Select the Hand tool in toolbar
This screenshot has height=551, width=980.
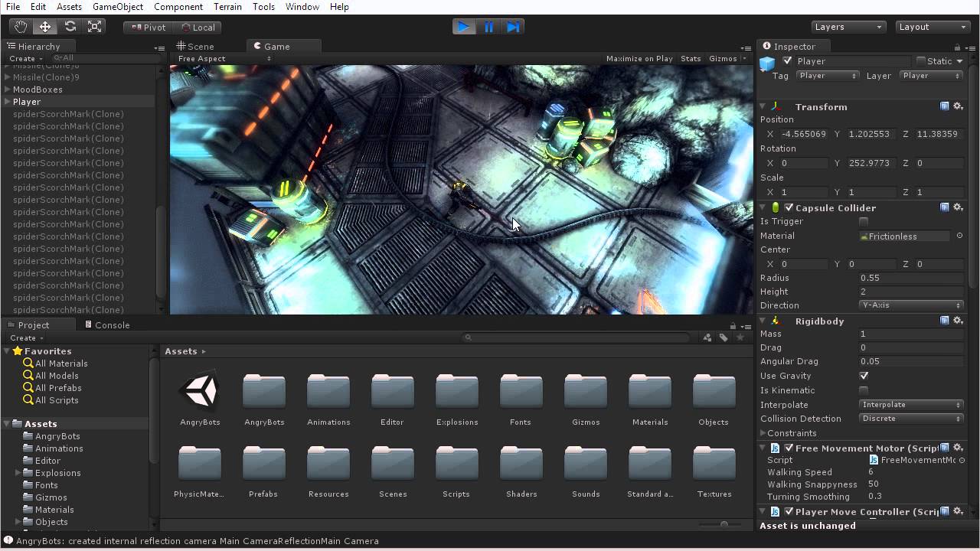pos(21,27)
